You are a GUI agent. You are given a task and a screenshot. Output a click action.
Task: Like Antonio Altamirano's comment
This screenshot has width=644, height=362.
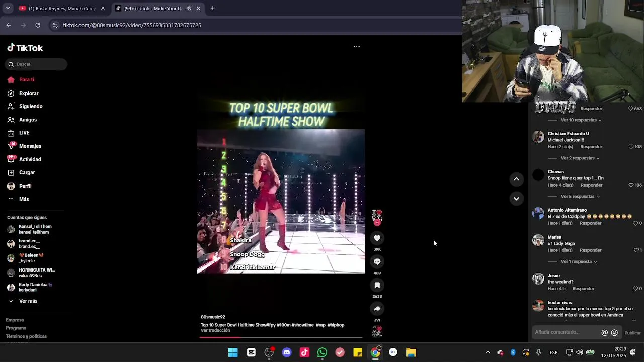(x=635, y=223)
